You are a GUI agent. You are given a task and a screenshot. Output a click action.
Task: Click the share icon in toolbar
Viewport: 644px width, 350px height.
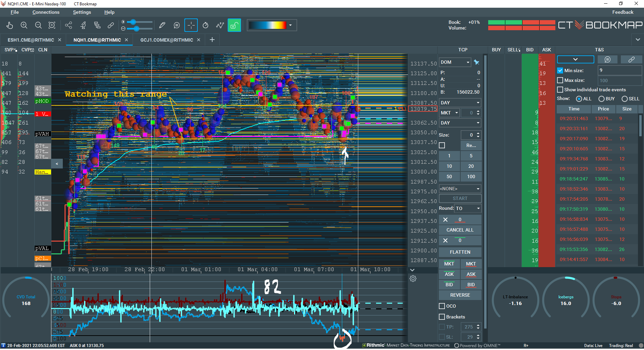(x=68, y=25)
